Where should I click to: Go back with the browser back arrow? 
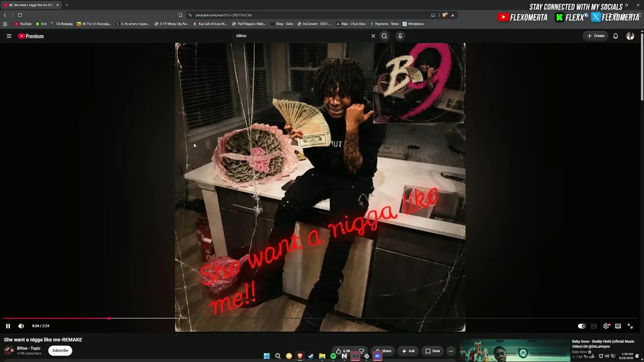(x=5, y=15)
